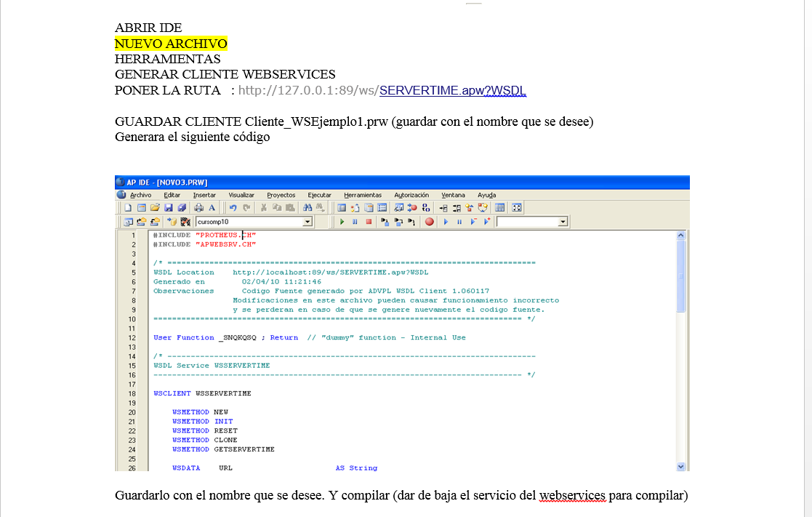
Task: Click the AP IDE title bar icon
Action: coord(120,183)
